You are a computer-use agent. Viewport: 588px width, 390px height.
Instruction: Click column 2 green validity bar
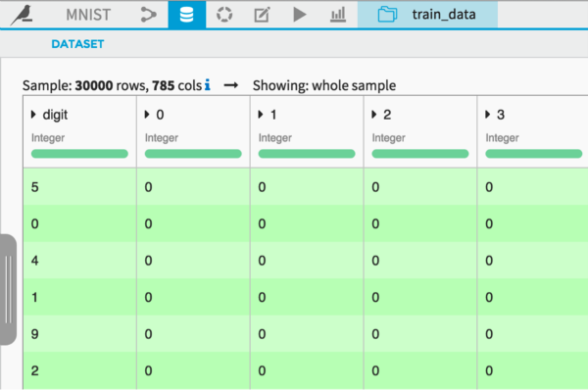(420, 154)
